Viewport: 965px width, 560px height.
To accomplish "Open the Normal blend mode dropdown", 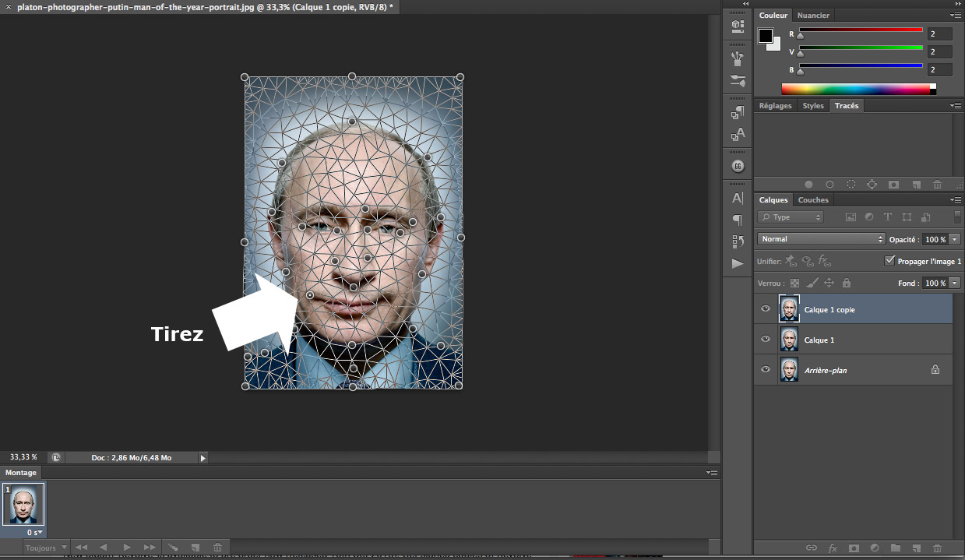I will tap(821, 239).
